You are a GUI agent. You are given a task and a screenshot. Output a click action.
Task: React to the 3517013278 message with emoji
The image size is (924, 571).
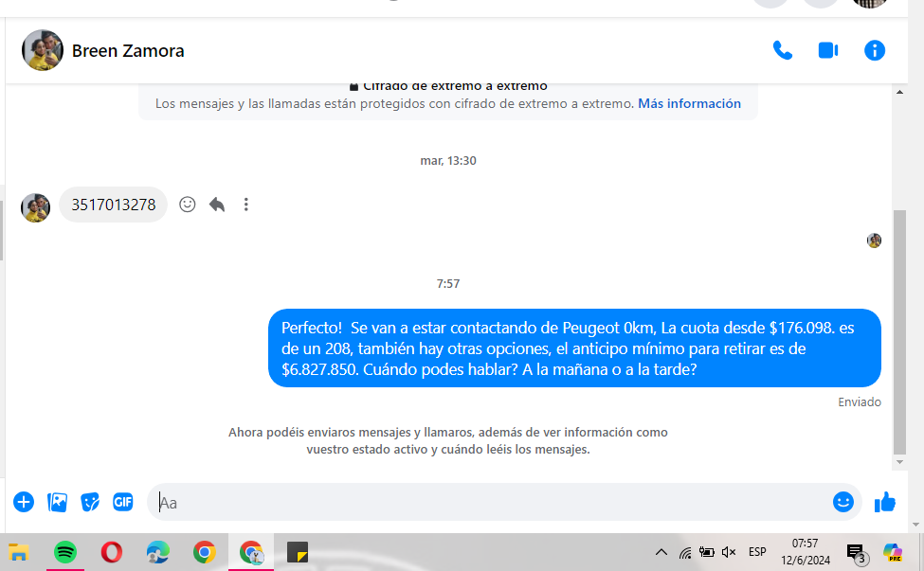click(188, 205)
